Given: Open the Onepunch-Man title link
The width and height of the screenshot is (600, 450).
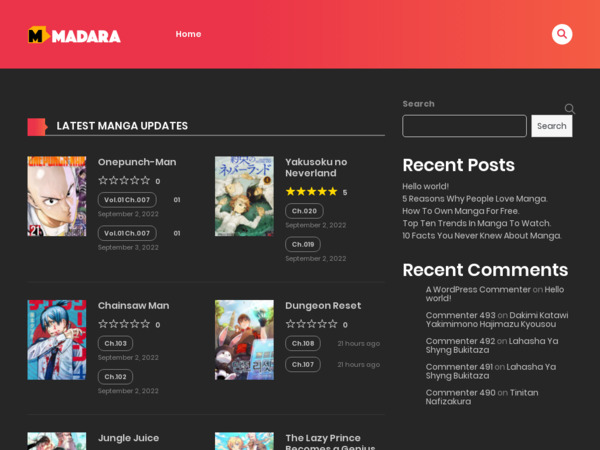Looking at the screenshot, I should click(x=137, y=162).
